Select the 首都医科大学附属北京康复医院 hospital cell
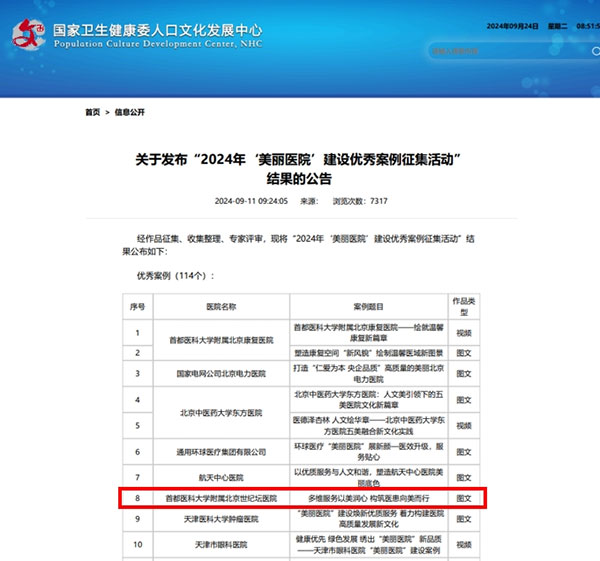The height and width of the screenshot is (561, 600). [x=221, y=340]
